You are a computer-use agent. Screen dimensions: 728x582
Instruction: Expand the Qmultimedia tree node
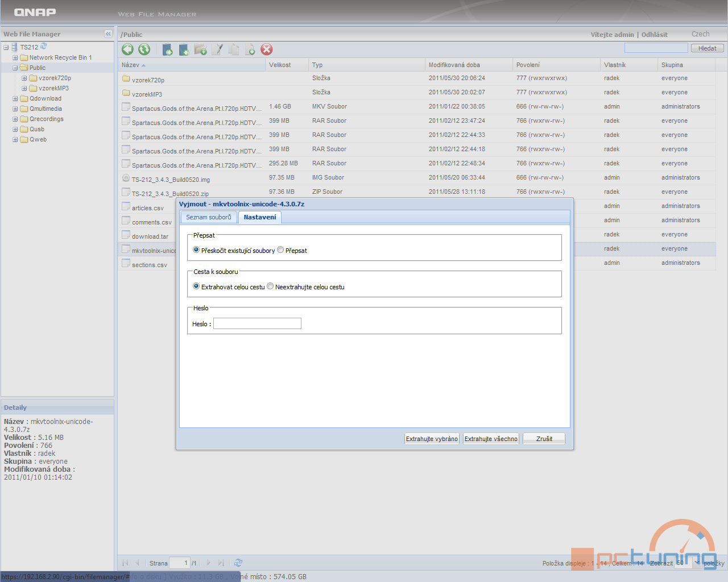coord(15,109)
